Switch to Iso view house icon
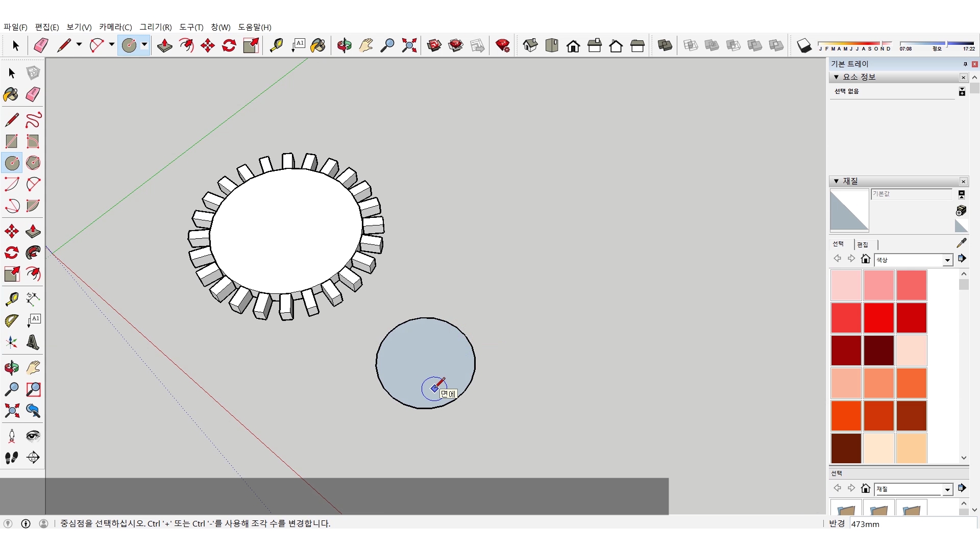This screenshot has width=980, height=551. 530,45
